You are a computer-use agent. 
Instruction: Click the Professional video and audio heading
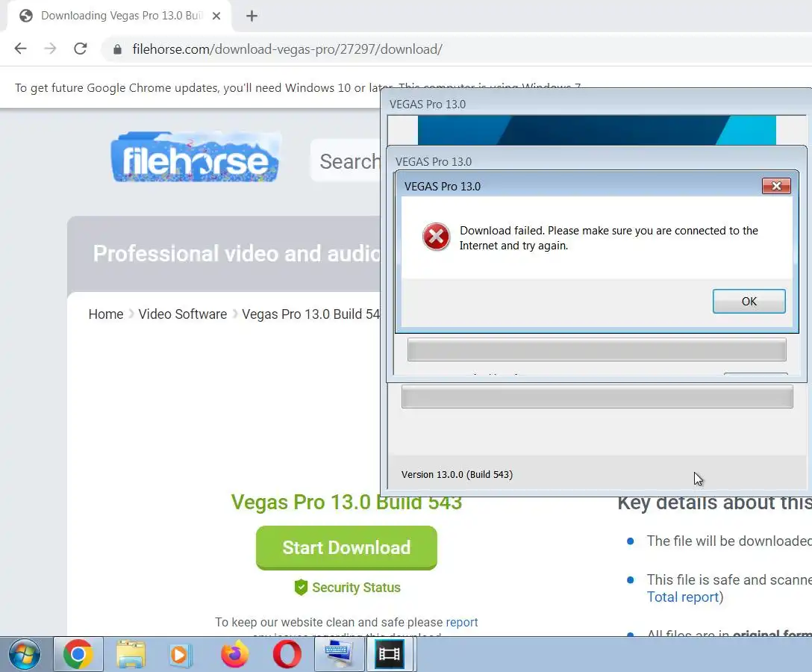pyautogui.click(x=237, y=253)
